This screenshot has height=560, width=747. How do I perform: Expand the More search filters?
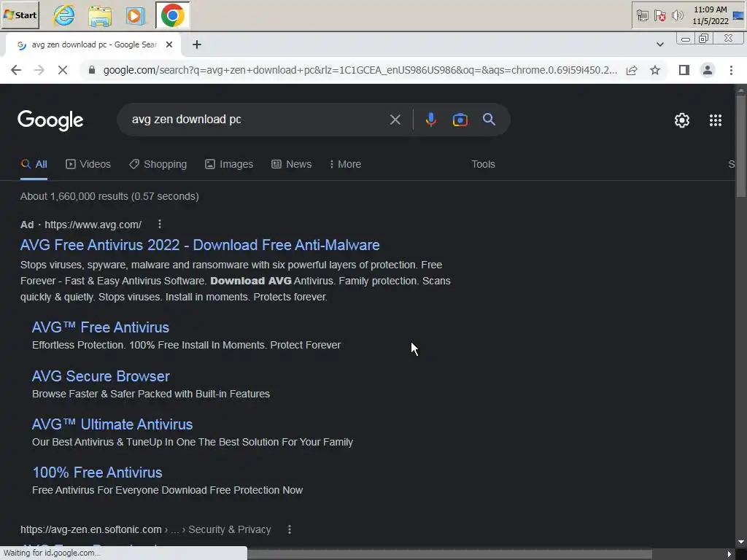345,164
